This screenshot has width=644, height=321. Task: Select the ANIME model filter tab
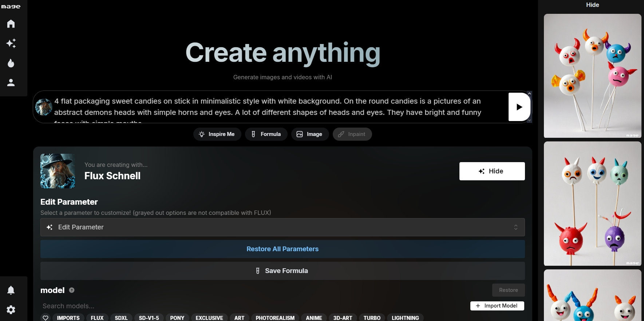point(314,318)
